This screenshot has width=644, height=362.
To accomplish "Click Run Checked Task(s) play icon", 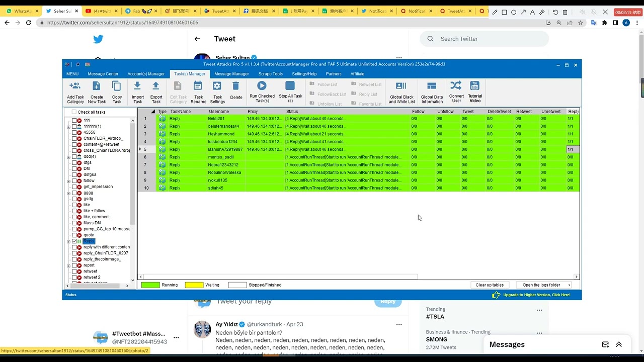I will point(262,86).
